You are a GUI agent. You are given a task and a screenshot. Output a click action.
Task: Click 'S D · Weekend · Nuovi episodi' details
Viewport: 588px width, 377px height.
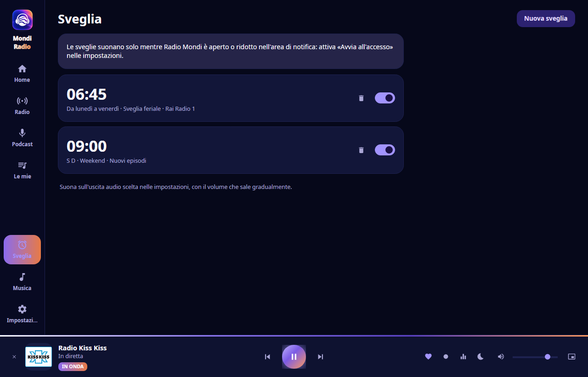coord(107,161)
